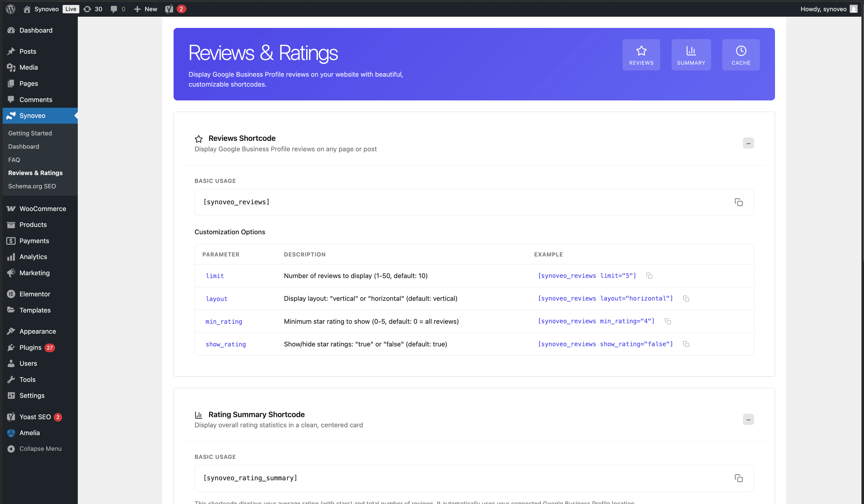Open the CACHE clock button in header
Screen dimensions: 864x504
741,55
